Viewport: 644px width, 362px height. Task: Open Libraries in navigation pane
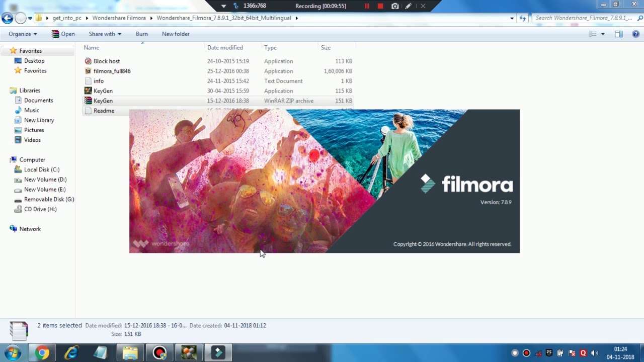click(x=30, y=90)
